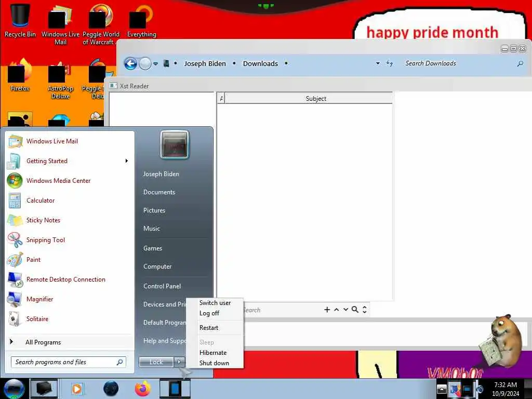The height and width of the screenshot is (399, 532).
Task: Open Default Programs from Start menu
Action: [164, 322]
